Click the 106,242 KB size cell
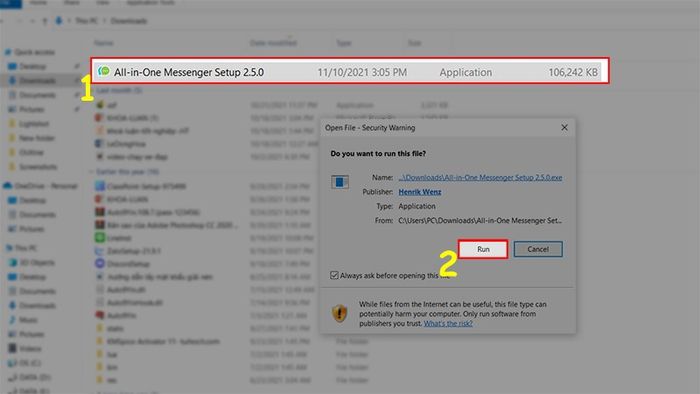700x394 pixels. (573, 72)
